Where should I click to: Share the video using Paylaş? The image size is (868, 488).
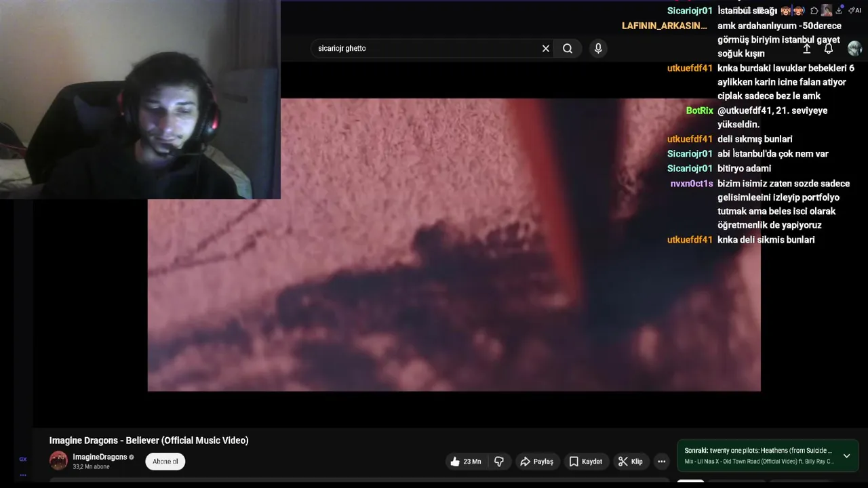536,462
